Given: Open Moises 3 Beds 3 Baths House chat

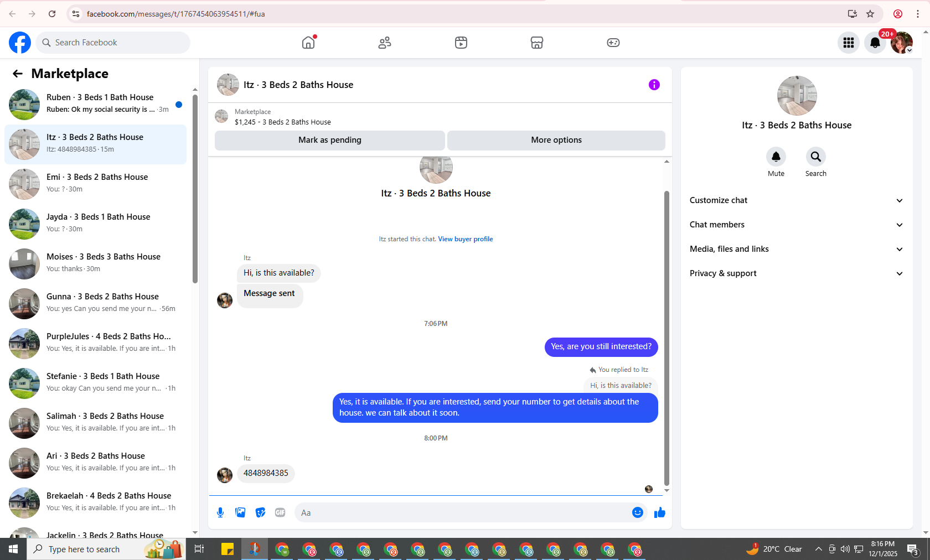Looking at the screenshot, I should click(95, 264).
